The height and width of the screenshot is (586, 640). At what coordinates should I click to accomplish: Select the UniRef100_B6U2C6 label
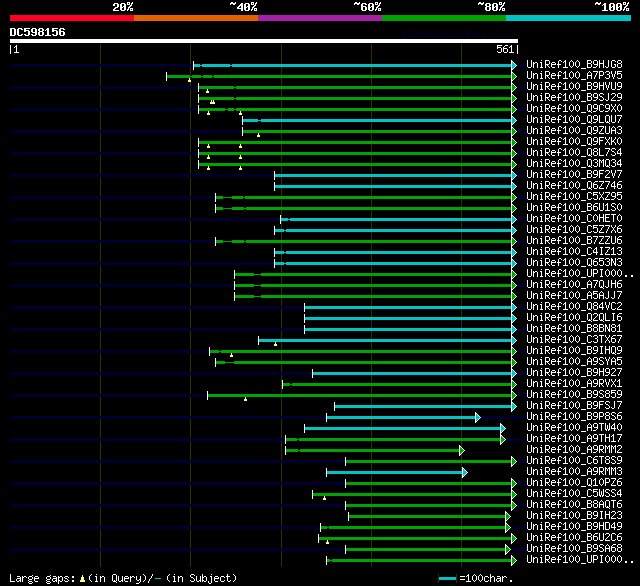click(x=574, y=538)
